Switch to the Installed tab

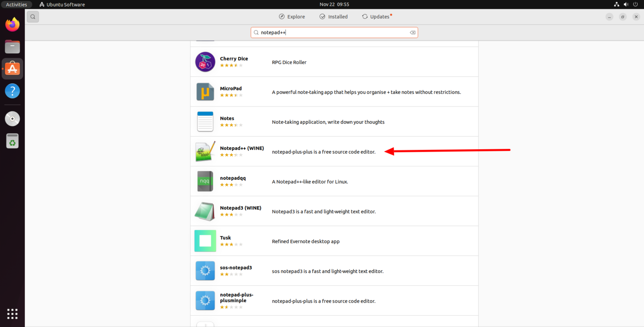[x=334, y=16]
